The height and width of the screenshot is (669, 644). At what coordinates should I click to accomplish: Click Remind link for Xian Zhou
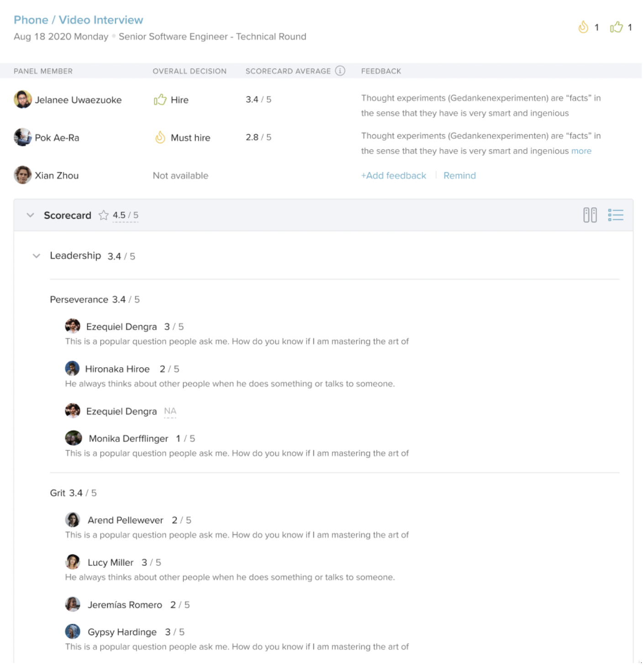[x=459, y=176]
